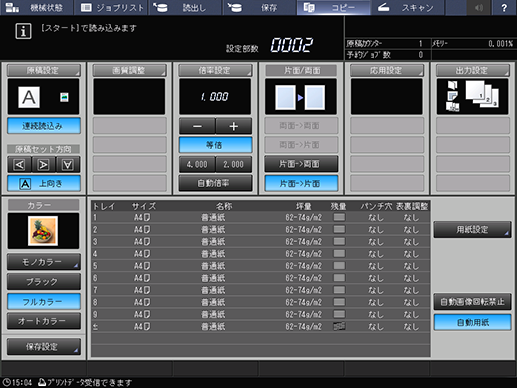Click the remaining-paper indicator for tray 1
517x388 pixels.
coord(339,217)
